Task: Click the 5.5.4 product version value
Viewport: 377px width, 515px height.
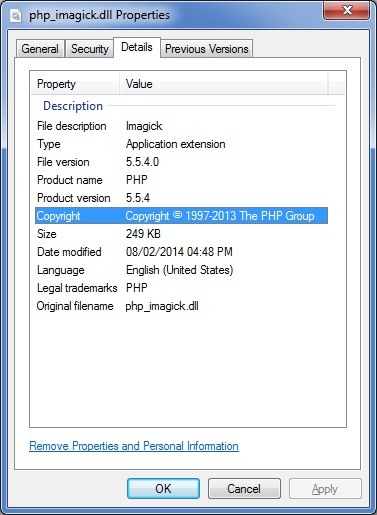Action: point(138,198)
